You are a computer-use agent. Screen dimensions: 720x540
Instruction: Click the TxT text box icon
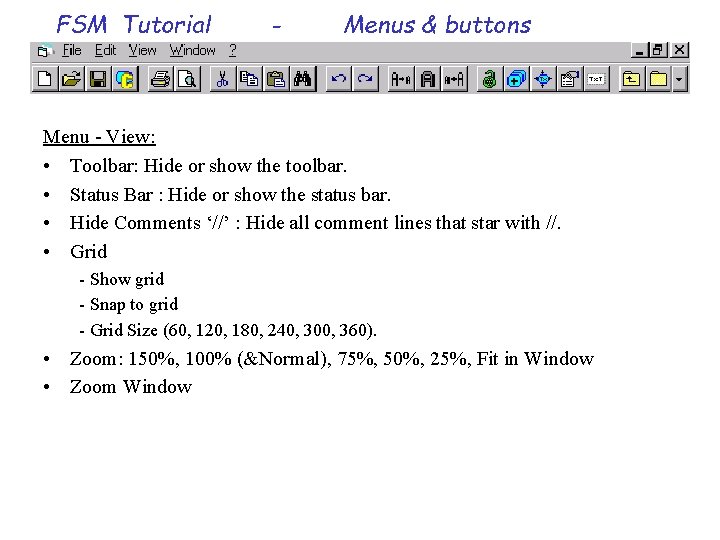[596, 79]
